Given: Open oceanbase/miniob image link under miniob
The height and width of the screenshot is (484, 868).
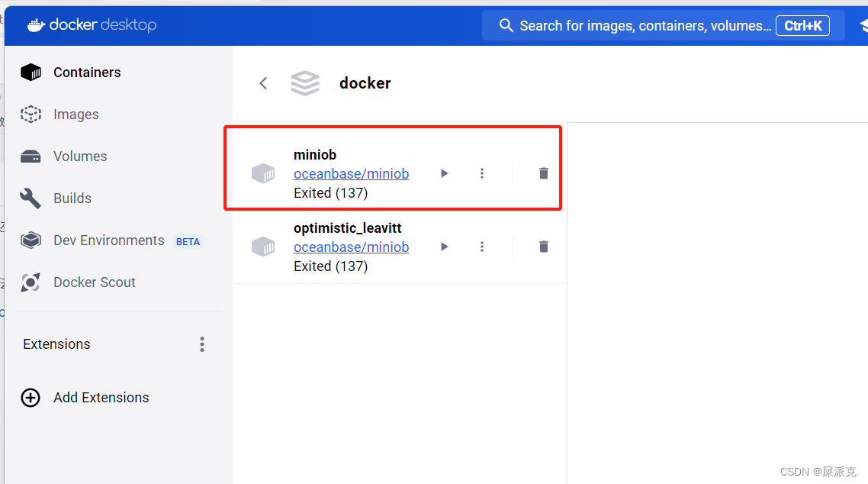Looking at the screenshot, I should 352,174.
